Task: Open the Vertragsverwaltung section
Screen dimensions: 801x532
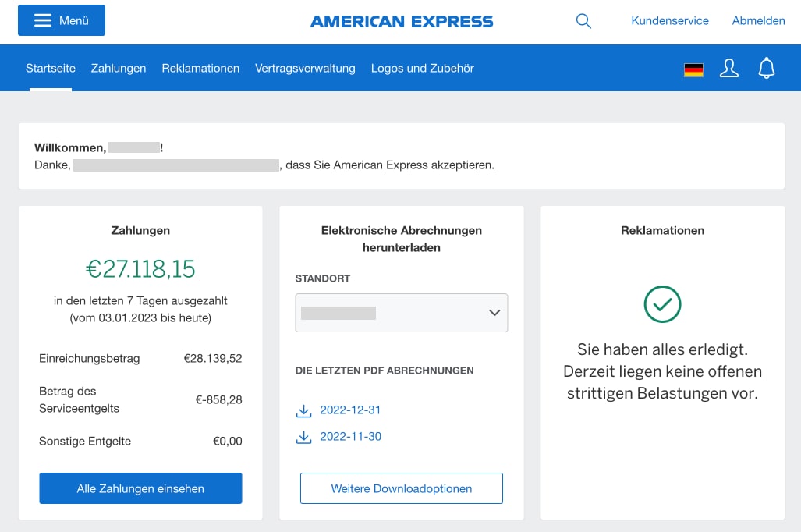Action: (304, 68)
